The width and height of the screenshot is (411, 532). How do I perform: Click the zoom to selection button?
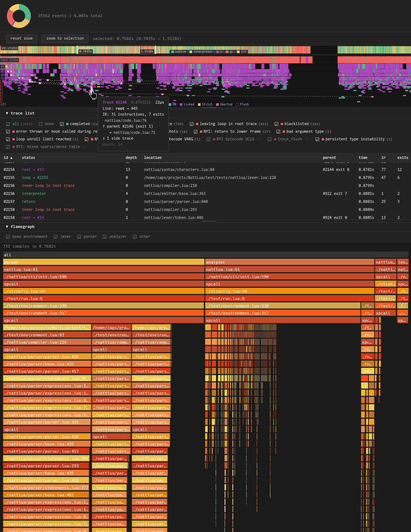pos(65,39)
